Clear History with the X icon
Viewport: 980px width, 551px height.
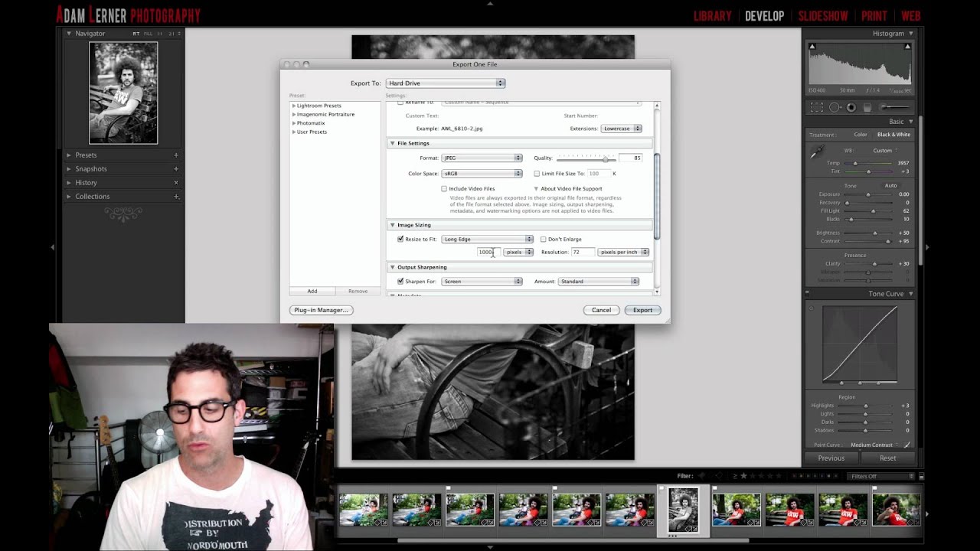[176, 183]
